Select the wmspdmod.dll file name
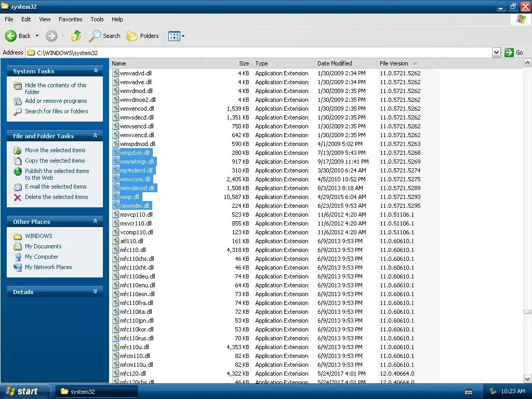Image resolution: width=532 pixels, height=399 pixels. click(x=137, y=144)
